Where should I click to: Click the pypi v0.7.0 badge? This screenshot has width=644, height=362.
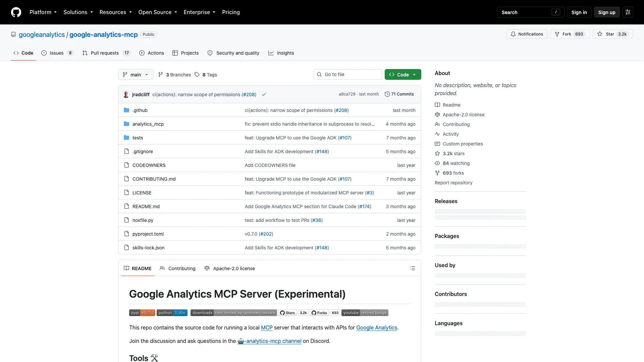[x=142, y=313]
